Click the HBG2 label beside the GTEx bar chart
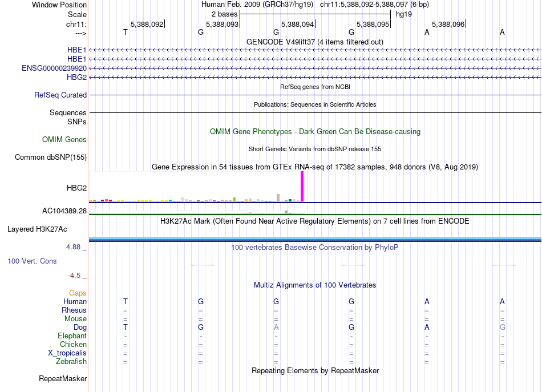542x392 pixels. 76,188
